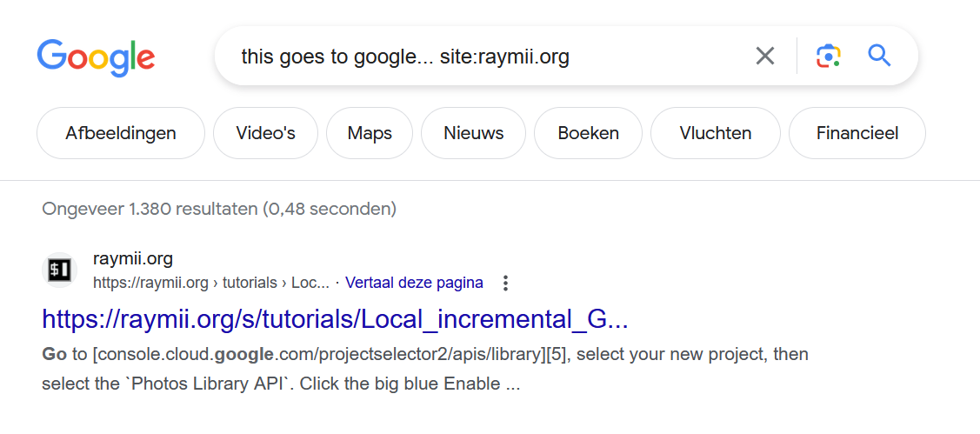Viewport: 980px width, 434px height.
Task: Click the raymii.org site name above the result
Action: pyautogui.click(x=132, y=258)
